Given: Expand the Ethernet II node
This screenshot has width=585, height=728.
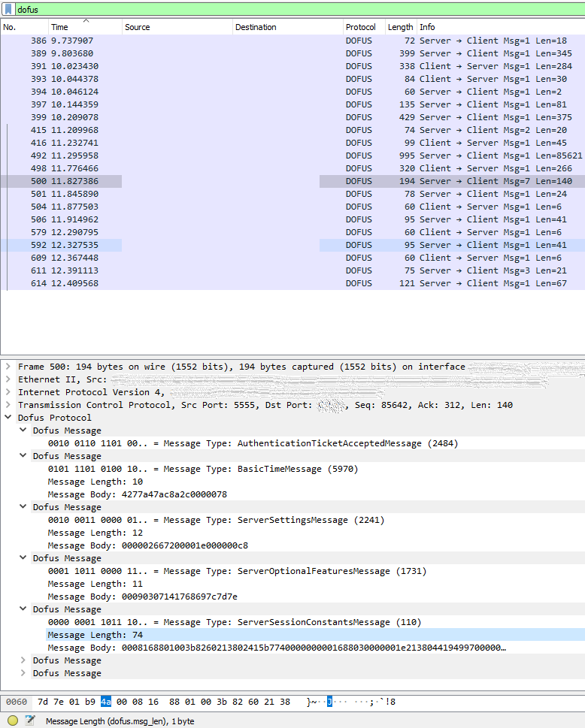Looking at the screenshot, I should (8, 379).
